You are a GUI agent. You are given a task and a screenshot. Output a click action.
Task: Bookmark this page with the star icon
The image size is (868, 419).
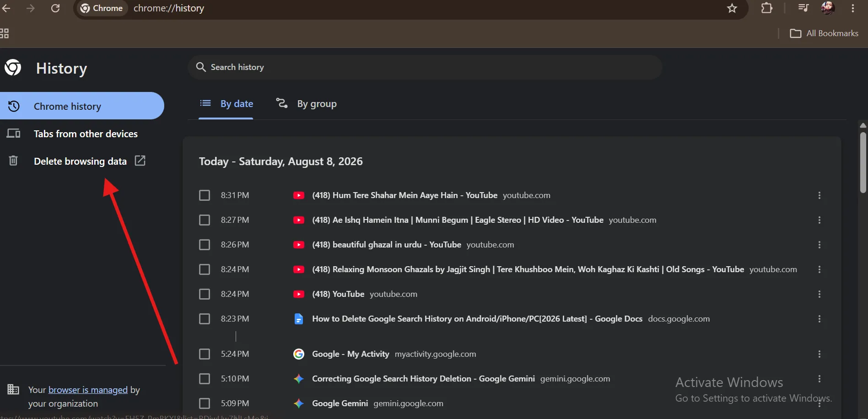click(732, 8)
